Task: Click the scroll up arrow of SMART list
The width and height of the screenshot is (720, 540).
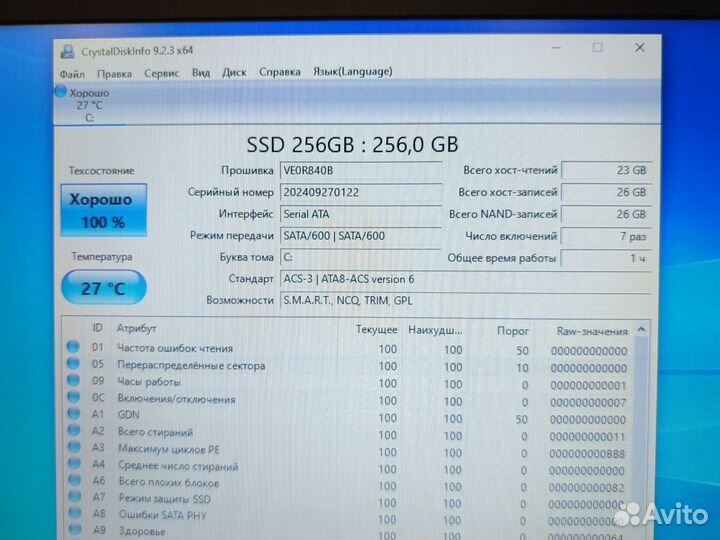Action: click(x=641, y=330)
